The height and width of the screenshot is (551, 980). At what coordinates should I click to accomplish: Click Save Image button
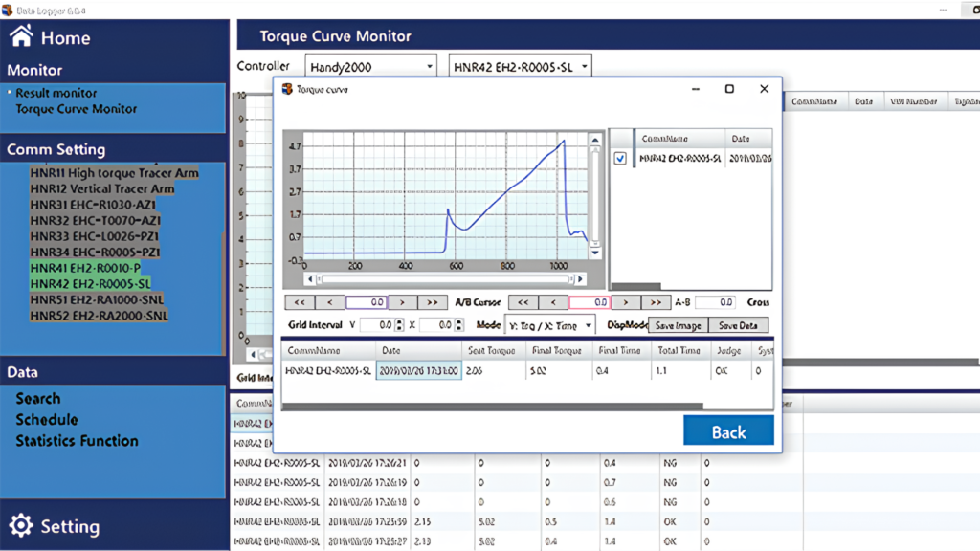pos(678,325)
